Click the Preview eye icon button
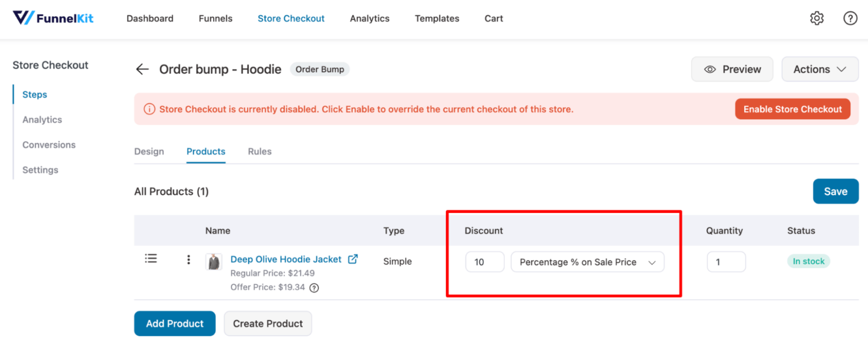 coord(710,69)
